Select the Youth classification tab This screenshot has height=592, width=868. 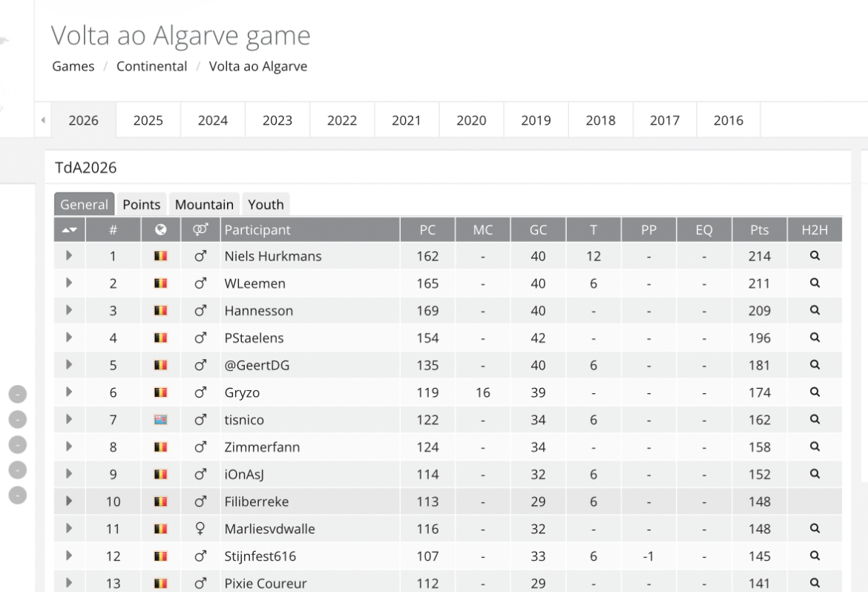tap(266, 205)
